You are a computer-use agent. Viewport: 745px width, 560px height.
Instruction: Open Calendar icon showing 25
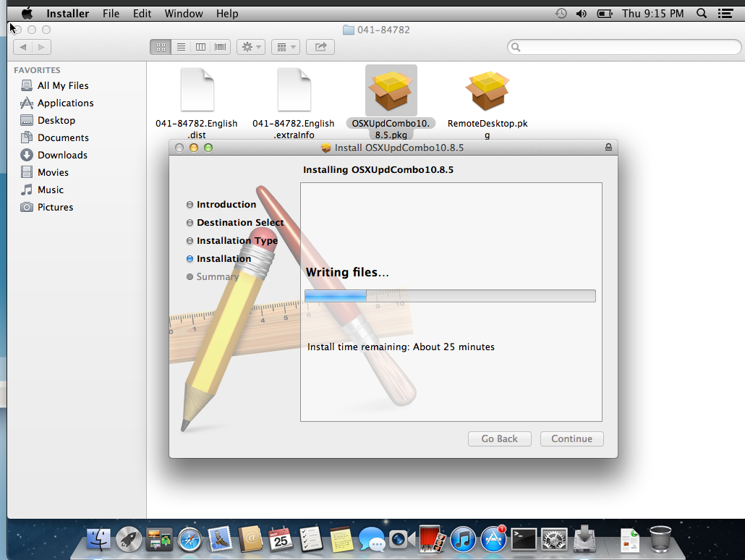click(281, 540)
